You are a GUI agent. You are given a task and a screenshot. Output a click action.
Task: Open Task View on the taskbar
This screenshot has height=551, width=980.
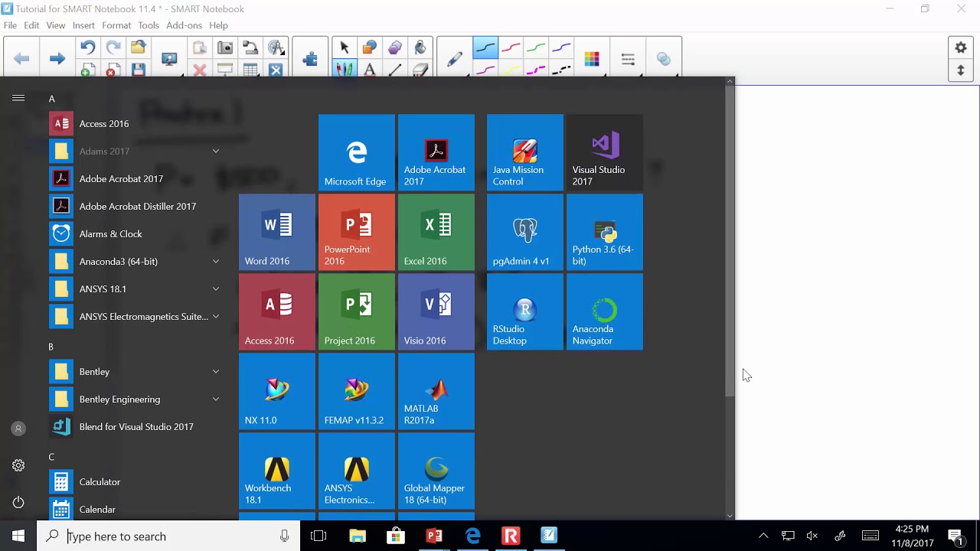point(318,536)
